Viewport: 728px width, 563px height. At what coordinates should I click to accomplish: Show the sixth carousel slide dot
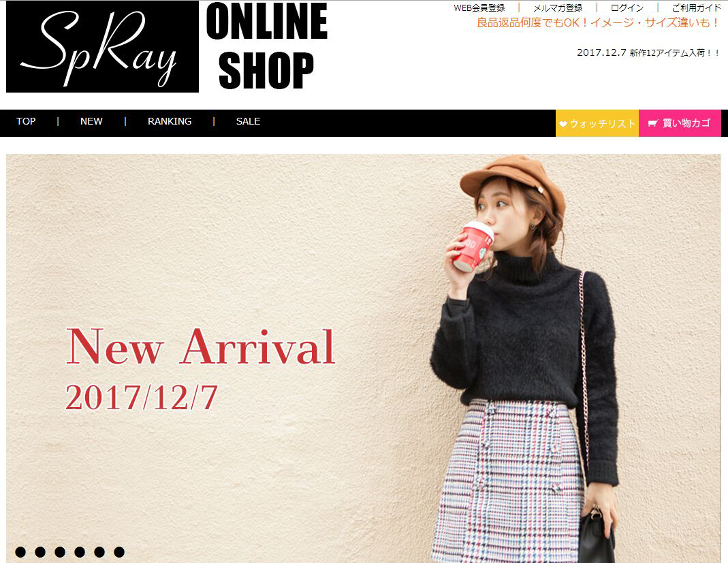(x=119, y=552)
